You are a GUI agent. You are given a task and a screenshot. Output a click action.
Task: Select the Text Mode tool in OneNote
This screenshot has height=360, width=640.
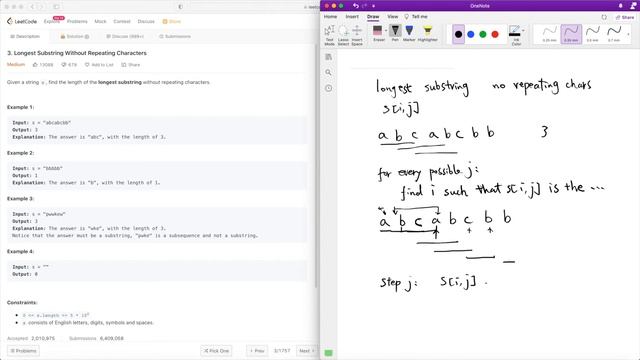coord(329,35)
